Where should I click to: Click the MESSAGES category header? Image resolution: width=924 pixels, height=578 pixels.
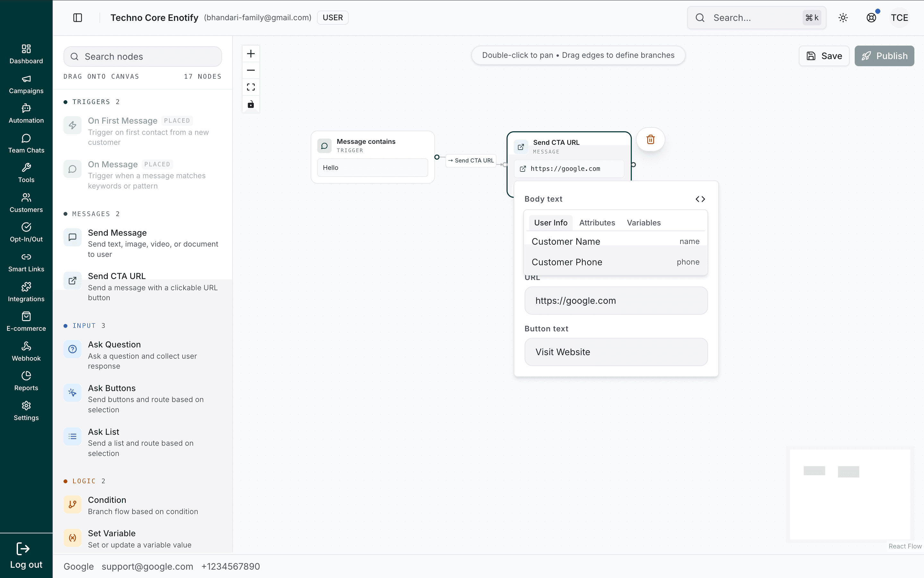coord(92,214)
